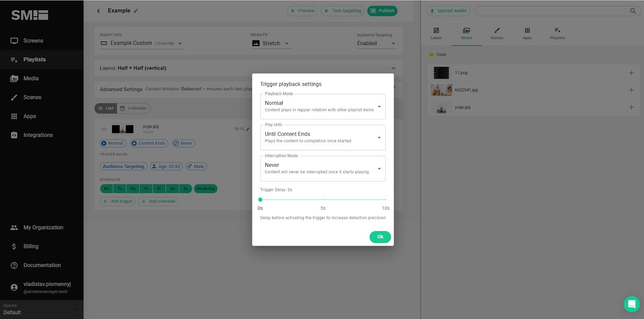Click the Never interruption chip
Viewport: 644px width, 319px height.
point(184,143)
